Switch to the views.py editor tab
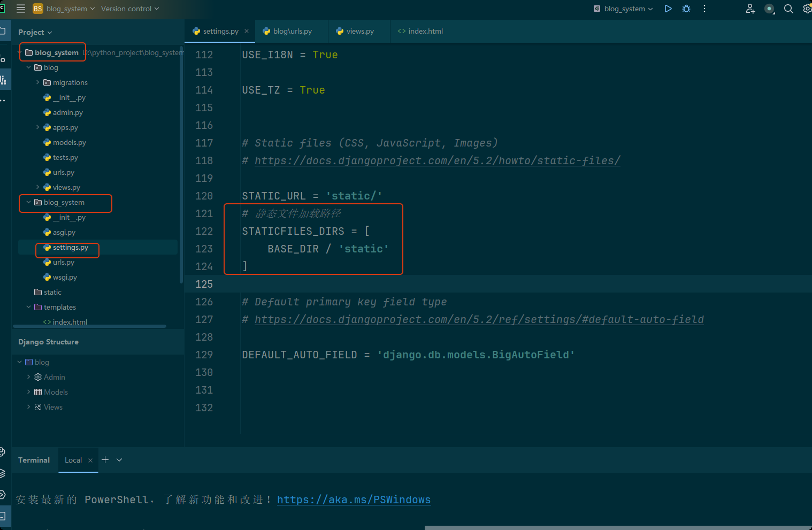This screenshot has height=530, width=812. [360, 31]
